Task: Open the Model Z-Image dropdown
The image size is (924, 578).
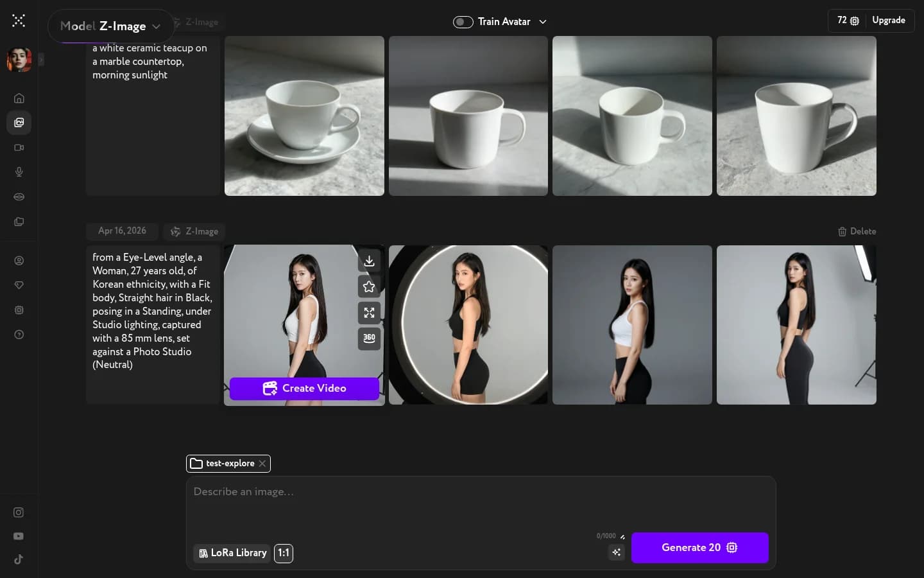Action: (110, 26)
